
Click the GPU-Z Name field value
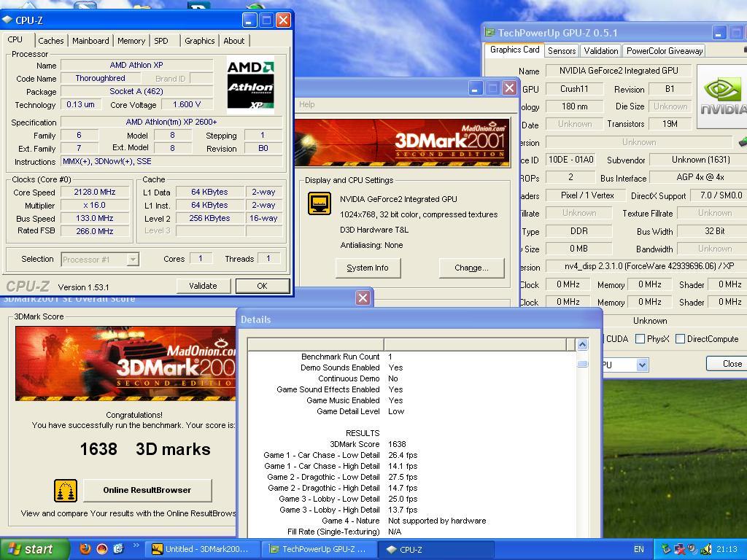pos(619,71)
